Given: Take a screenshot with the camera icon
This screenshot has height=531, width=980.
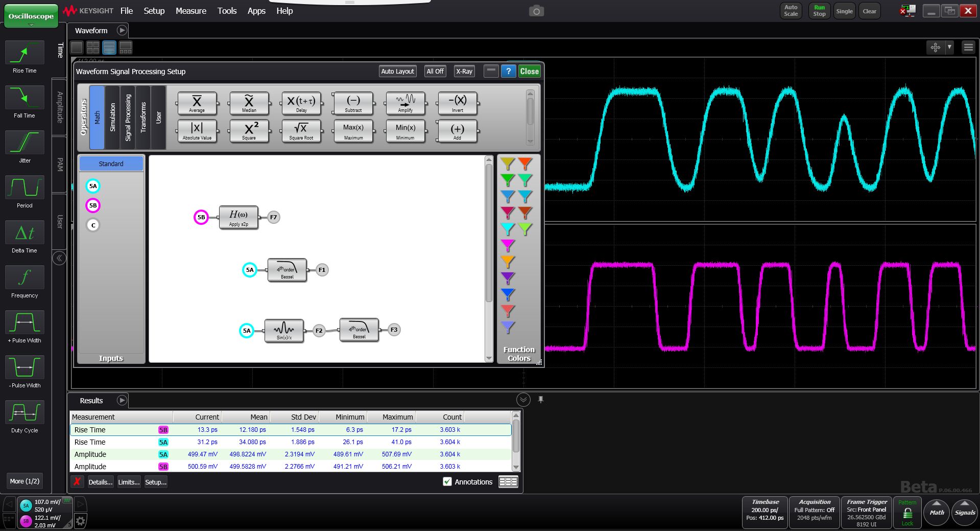Looking at the screenshot, I should tap(536, 11).
